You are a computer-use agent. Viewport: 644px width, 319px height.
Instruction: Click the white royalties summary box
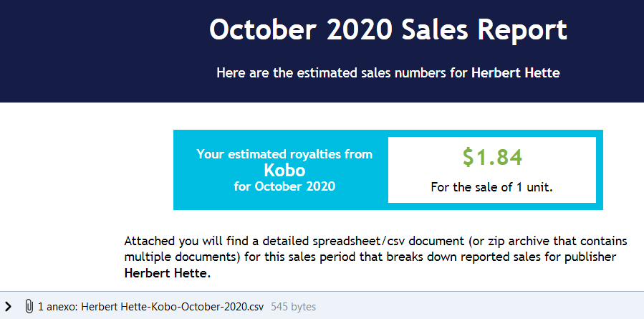pos(492,170)
